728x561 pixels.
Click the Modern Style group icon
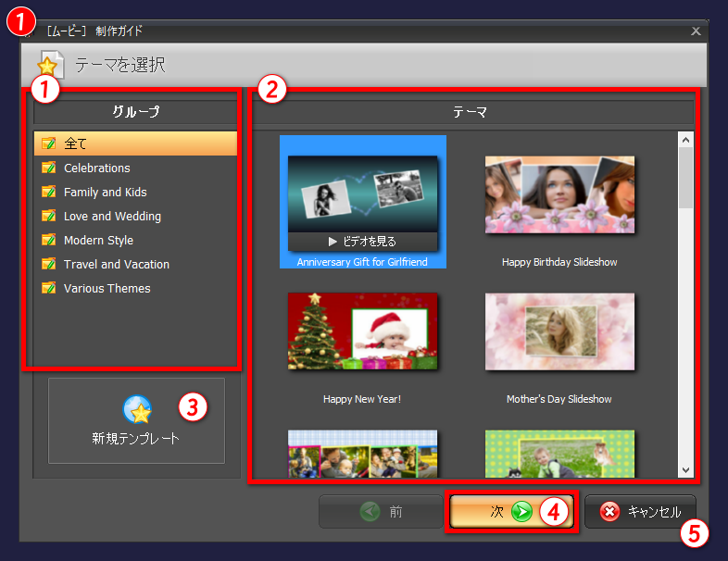click(49, 241)
